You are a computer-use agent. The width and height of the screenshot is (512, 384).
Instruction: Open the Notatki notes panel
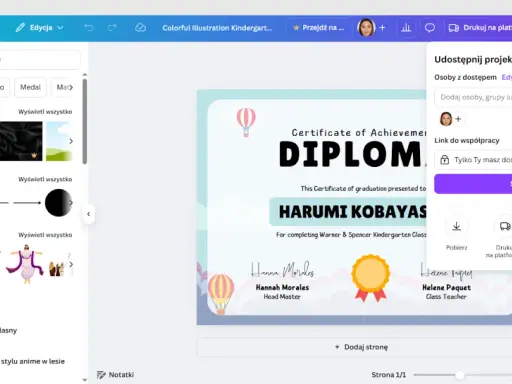[115, 375]
